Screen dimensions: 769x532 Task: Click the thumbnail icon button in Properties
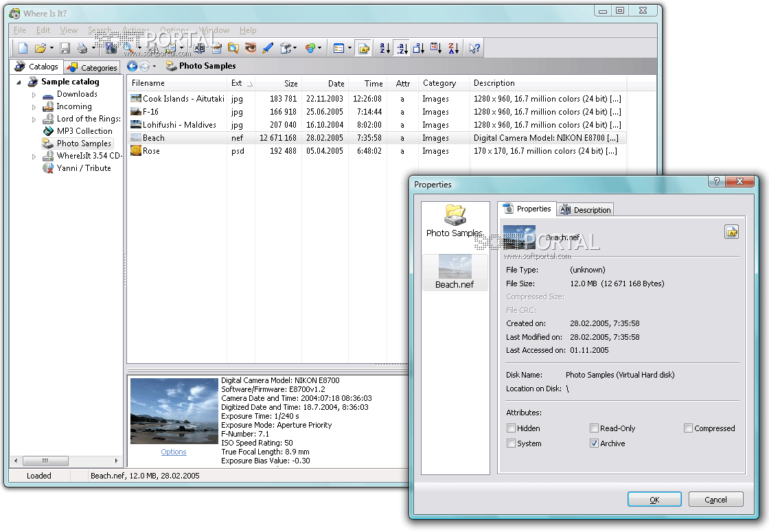[x=731, y=232]
